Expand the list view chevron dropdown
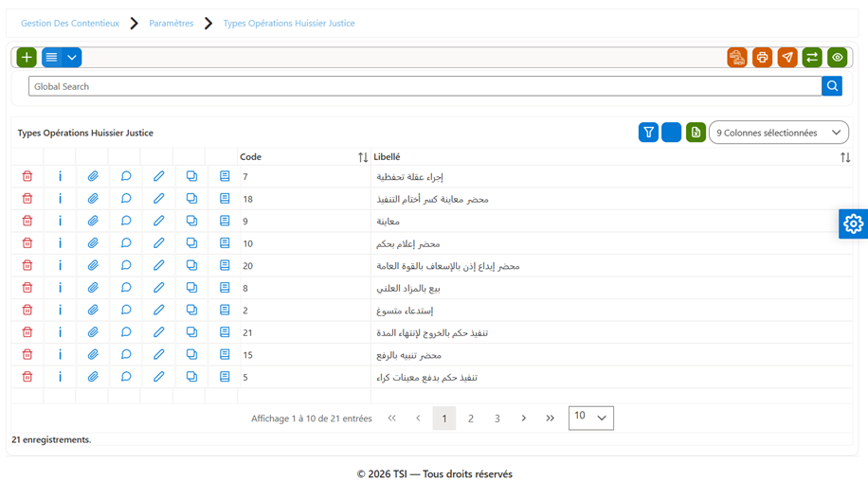 coord(72,58)
